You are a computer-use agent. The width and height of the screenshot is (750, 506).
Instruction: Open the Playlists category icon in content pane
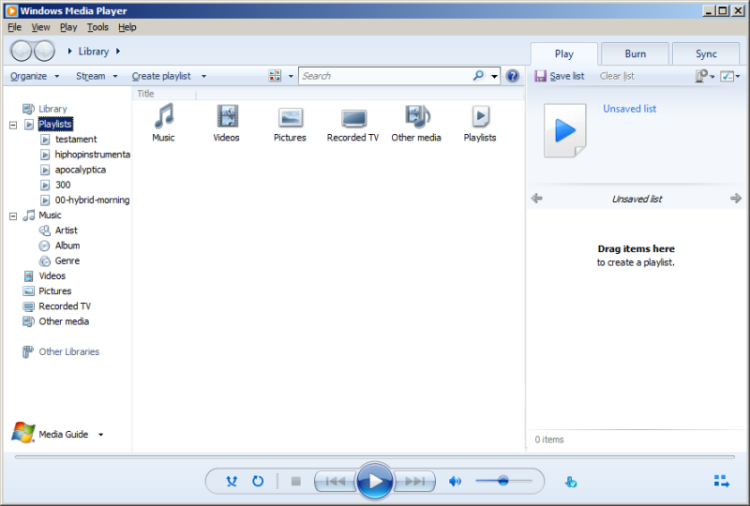point(480,116)
